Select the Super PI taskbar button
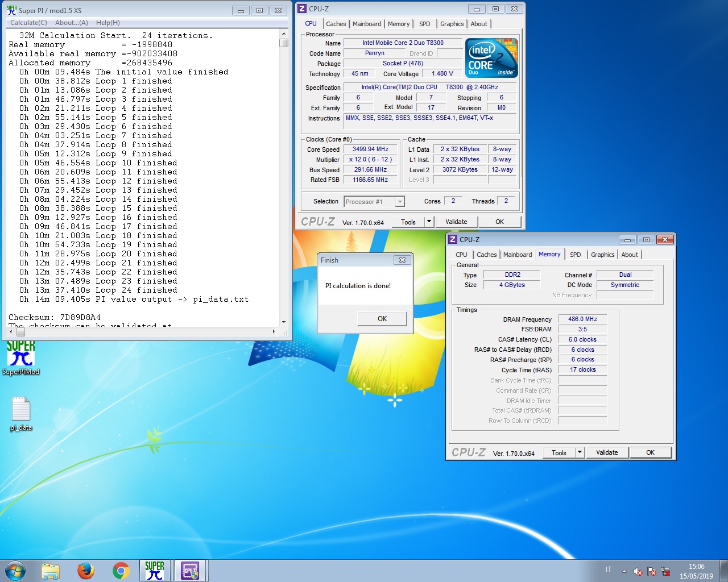This screenshot has height=582, width=728. (155, 571)
